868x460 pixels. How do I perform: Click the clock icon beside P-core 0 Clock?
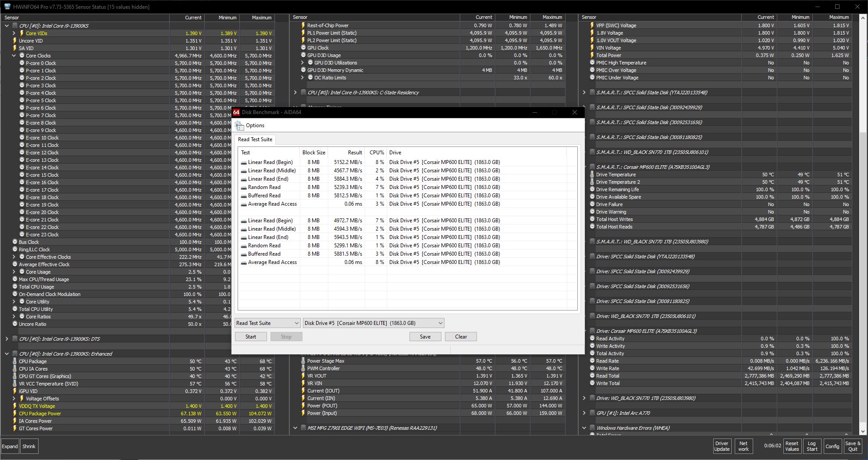point(22,63)
